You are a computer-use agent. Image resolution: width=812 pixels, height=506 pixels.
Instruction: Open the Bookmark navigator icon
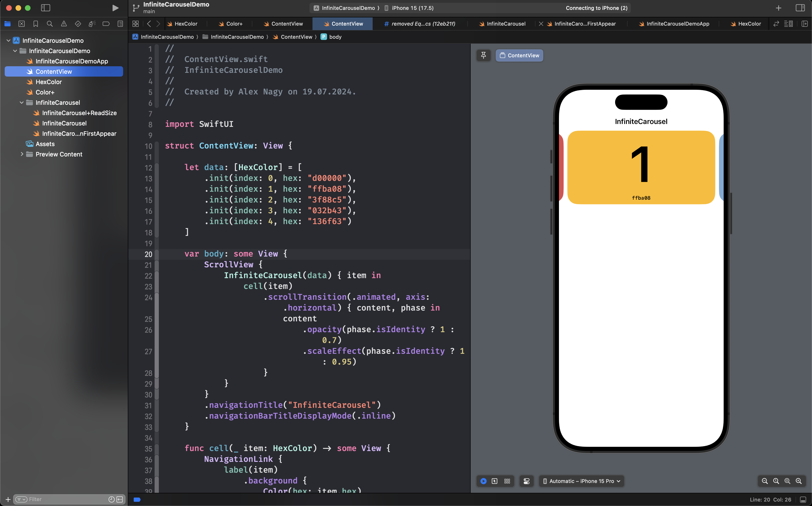[x=35, y=24]
